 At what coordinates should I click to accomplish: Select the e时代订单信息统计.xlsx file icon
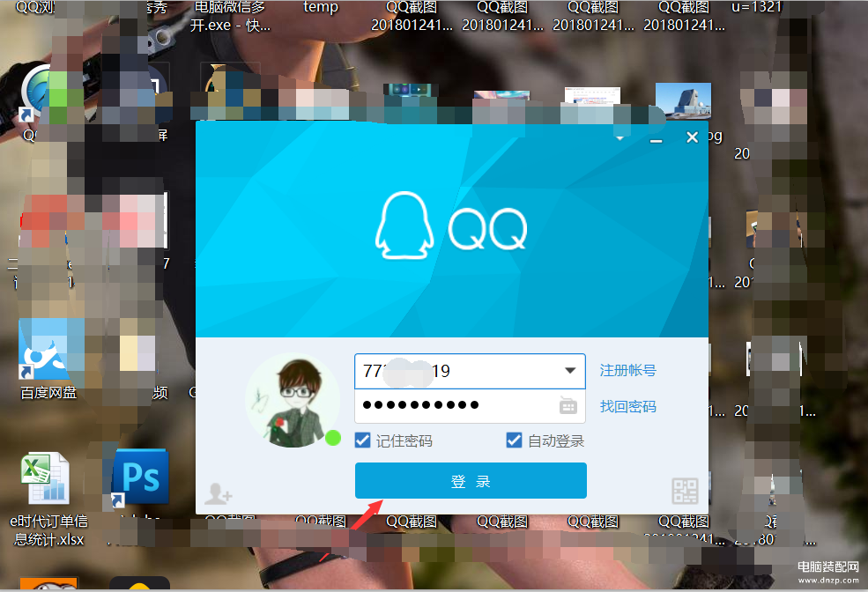(46, 478)
